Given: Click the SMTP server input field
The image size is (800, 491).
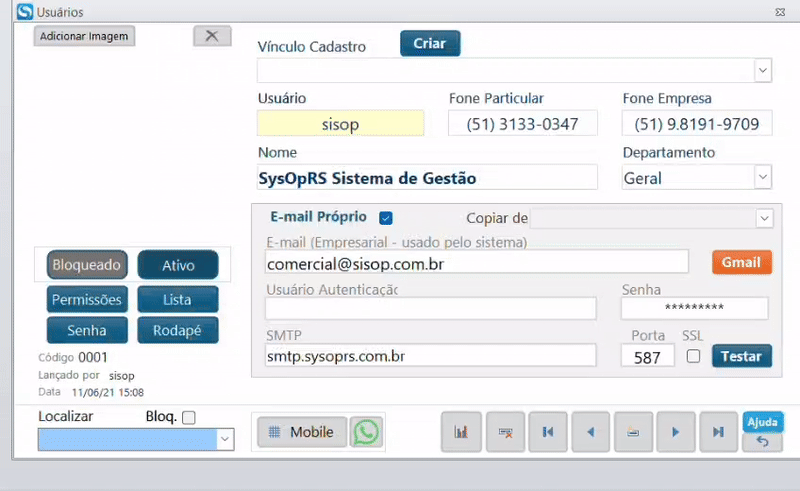Looking at the screenshot, I should coord(430,355).
